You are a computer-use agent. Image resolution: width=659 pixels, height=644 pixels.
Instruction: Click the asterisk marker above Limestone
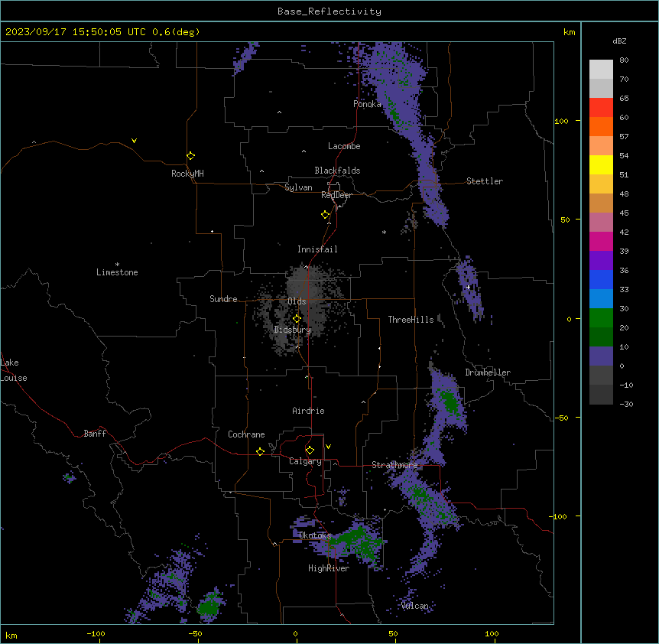[117, 265]
